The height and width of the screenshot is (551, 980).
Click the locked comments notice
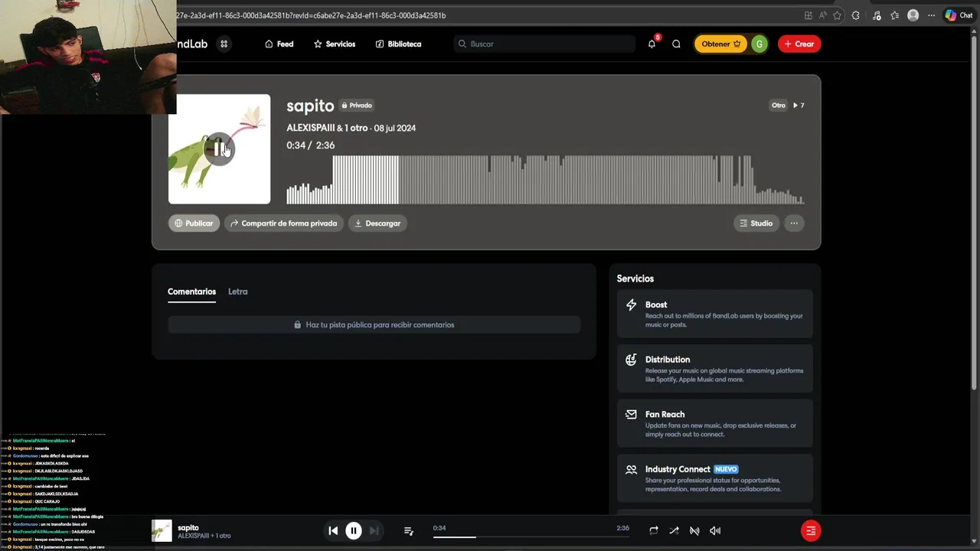(374, 324)
